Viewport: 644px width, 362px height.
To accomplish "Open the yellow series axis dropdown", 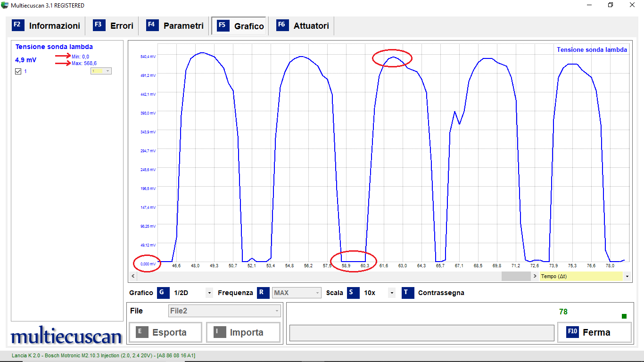I will point(107,71).
